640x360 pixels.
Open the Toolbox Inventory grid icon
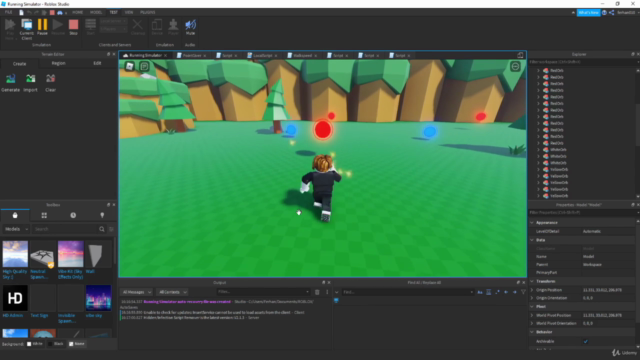click(44, 215)
